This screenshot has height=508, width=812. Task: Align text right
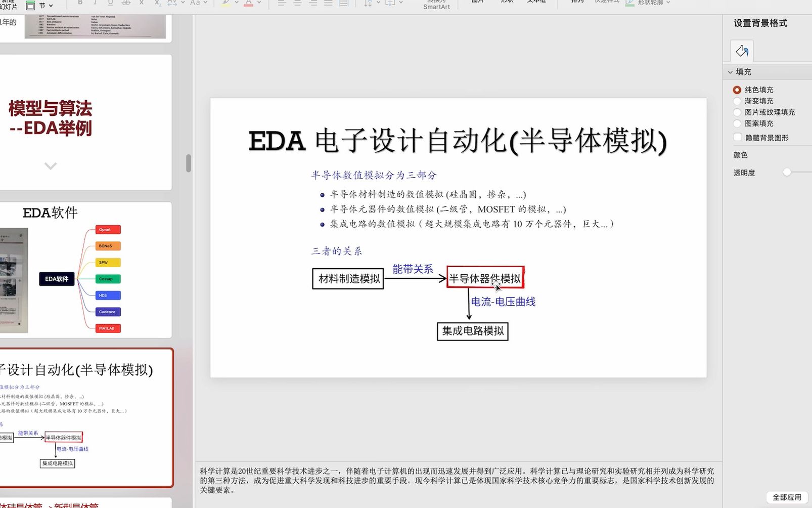pos(313,3)
